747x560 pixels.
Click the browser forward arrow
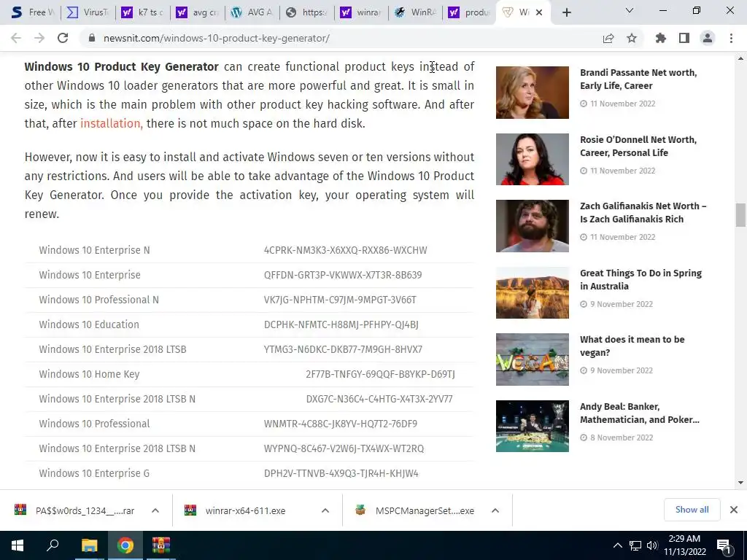(x=39, y=38)
